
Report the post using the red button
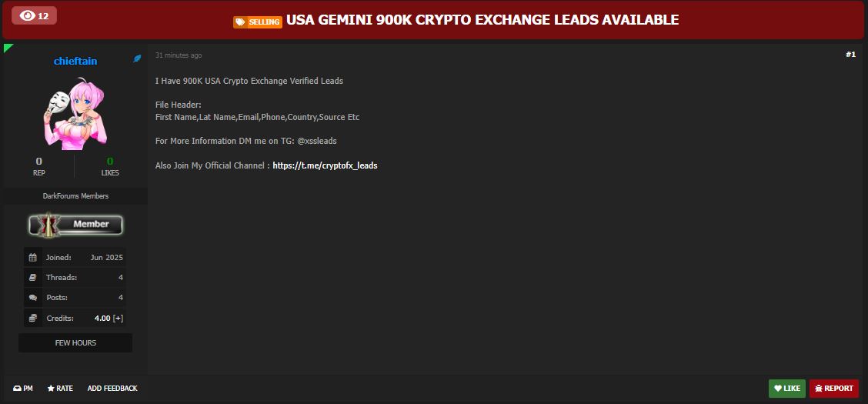[833, 389]
